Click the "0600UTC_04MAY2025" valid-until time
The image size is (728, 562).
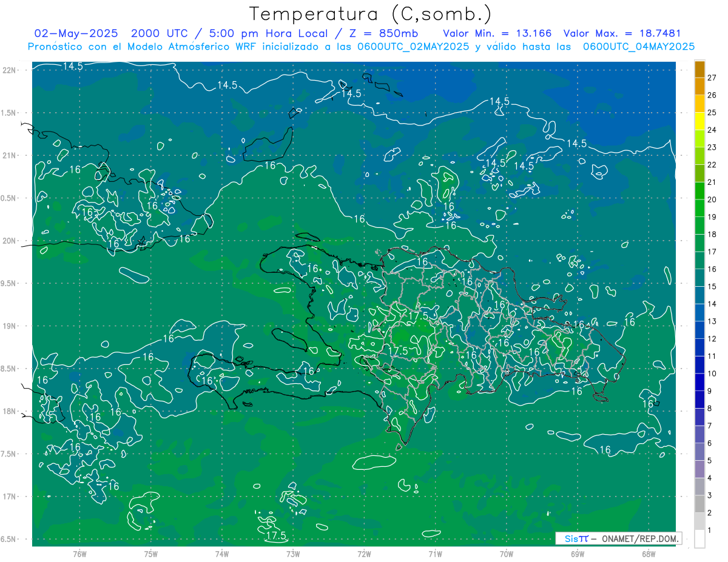click(x=638, y=47)
